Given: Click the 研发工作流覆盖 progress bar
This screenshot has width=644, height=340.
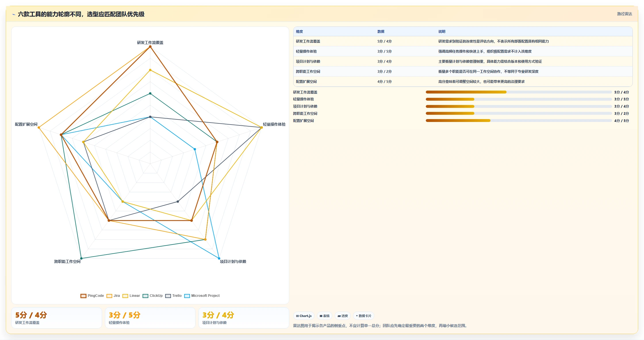Looking at the screenshot, I should (519, 92).
